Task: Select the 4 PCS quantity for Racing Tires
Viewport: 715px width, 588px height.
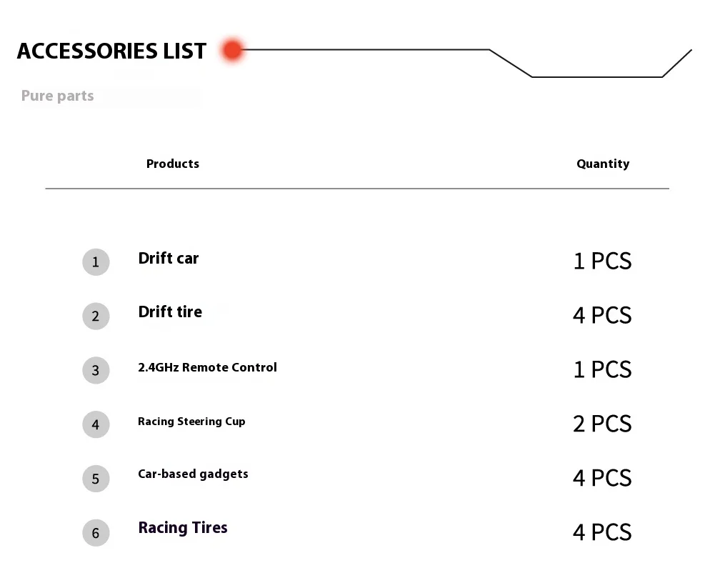Action: (x=602, y=532)
